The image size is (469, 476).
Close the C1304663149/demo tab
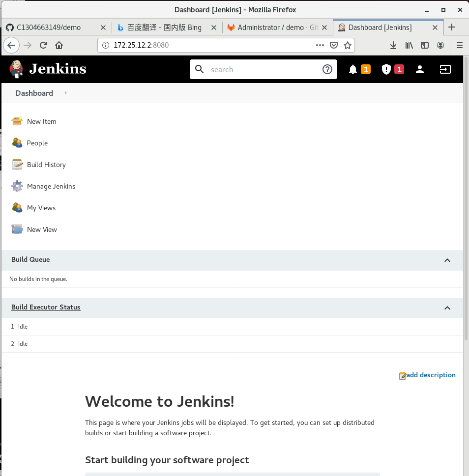coord(103,28)
